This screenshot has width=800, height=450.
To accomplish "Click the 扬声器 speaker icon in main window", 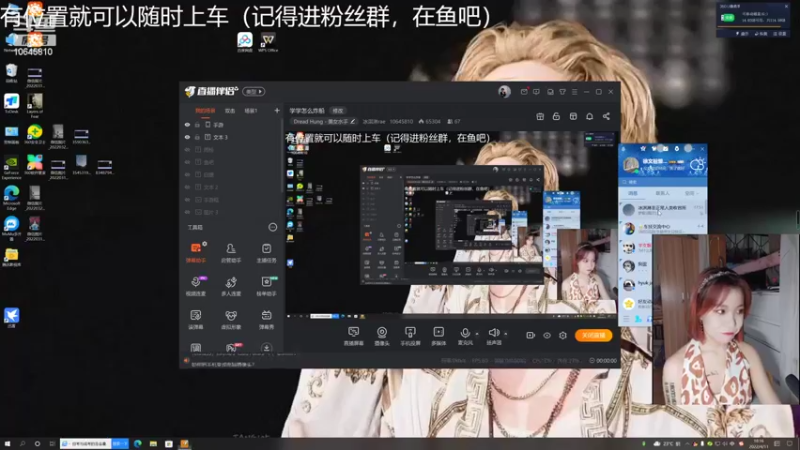I will [493, 333].
